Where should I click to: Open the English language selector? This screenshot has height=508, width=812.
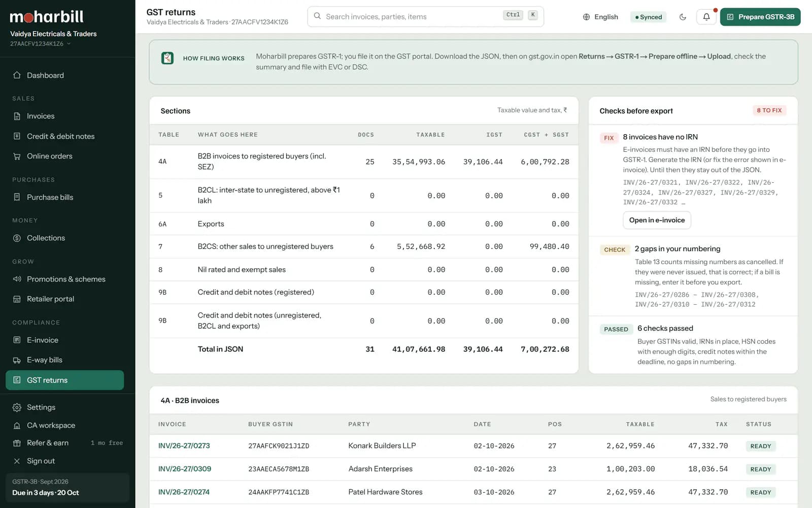[x=600, y=17]
